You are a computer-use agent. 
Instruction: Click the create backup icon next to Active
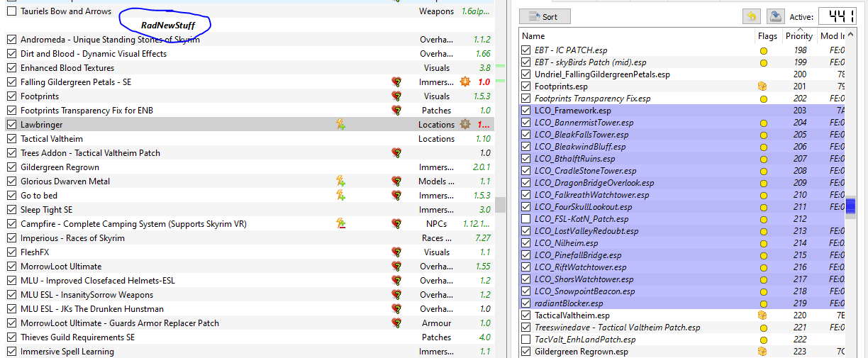(x=775, y=16)
